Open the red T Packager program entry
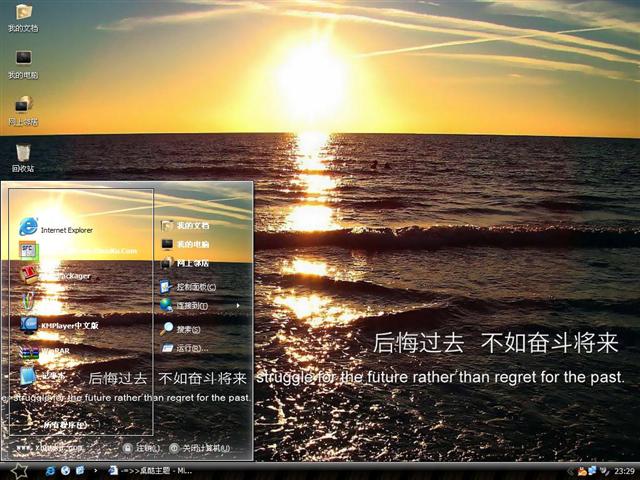This screenshot has height=480, width=640. [x=56, y=275]
